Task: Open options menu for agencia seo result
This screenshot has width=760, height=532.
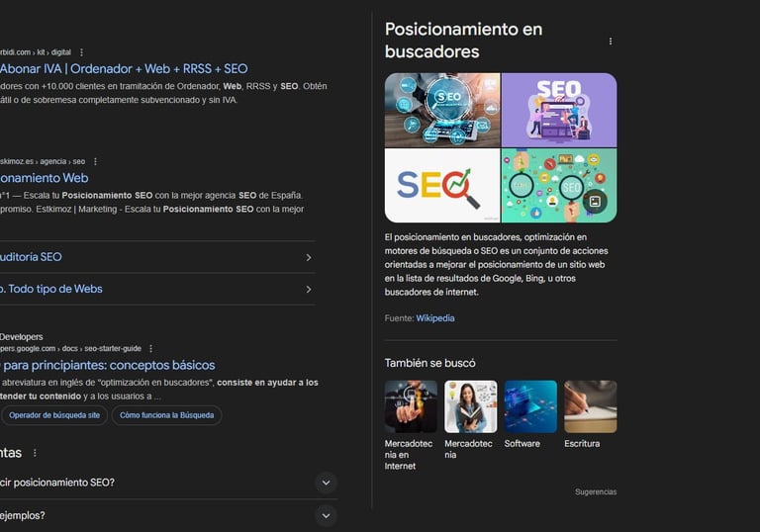Action: click(x=95, y=161)
